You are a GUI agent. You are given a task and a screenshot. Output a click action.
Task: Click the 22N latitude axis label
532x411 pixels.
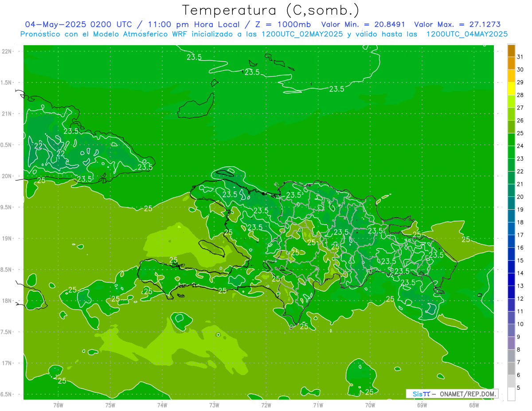[7, 51]
